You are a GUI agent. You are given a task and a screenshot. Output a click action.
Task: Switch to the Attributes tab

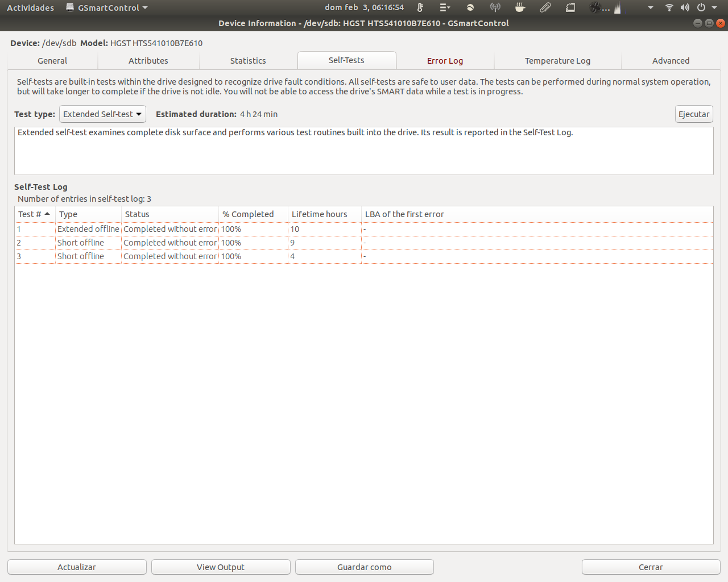(148, 61)
